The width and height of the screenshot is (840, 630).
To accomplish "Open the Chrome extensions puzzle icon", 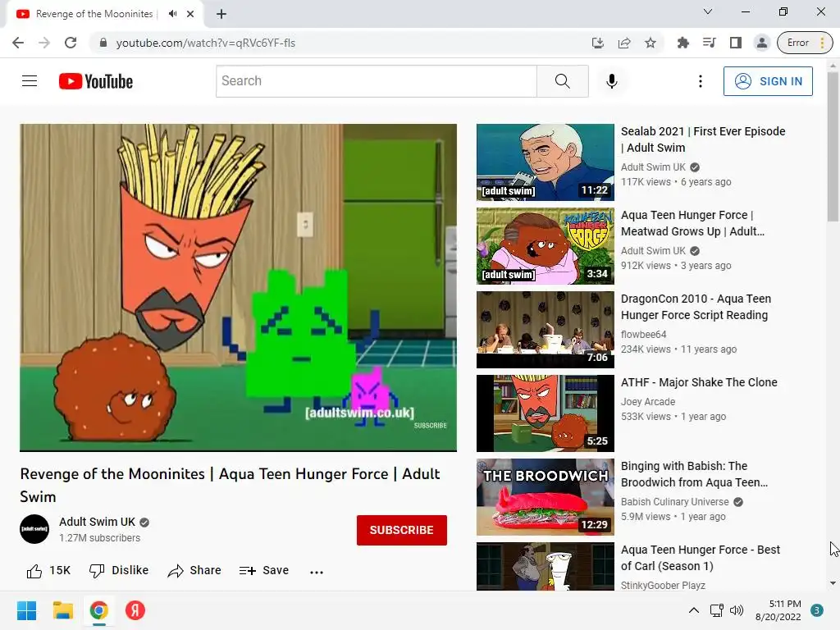I will pyautogui.click(x=683, y=43).
